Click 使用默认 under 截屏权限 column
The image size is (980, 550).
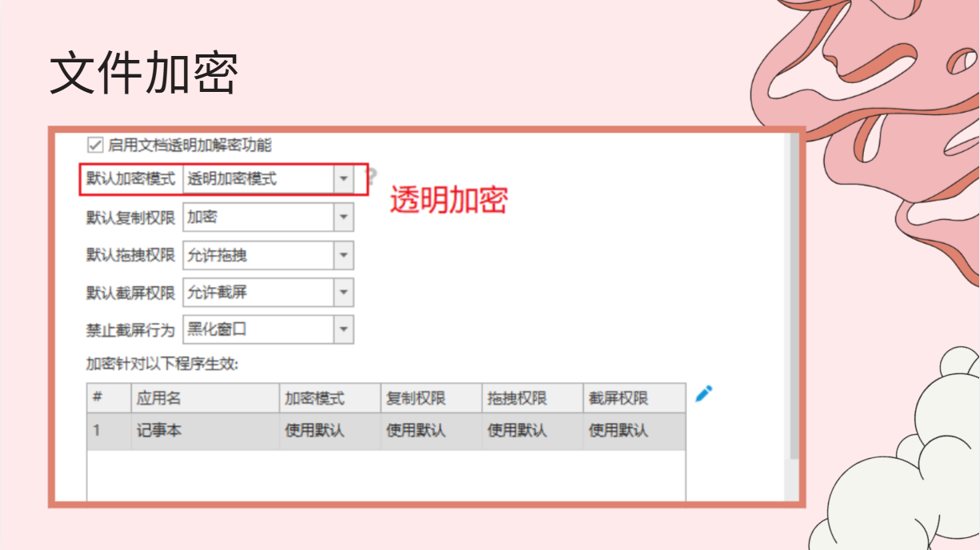click(634, 431)
